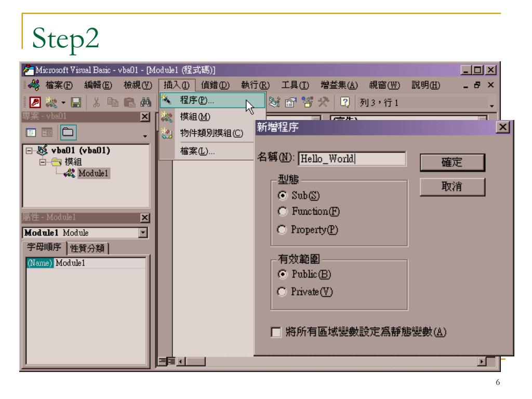Open the 視窗(W) menu
The image size is (532, 399).
click(384, 85)
